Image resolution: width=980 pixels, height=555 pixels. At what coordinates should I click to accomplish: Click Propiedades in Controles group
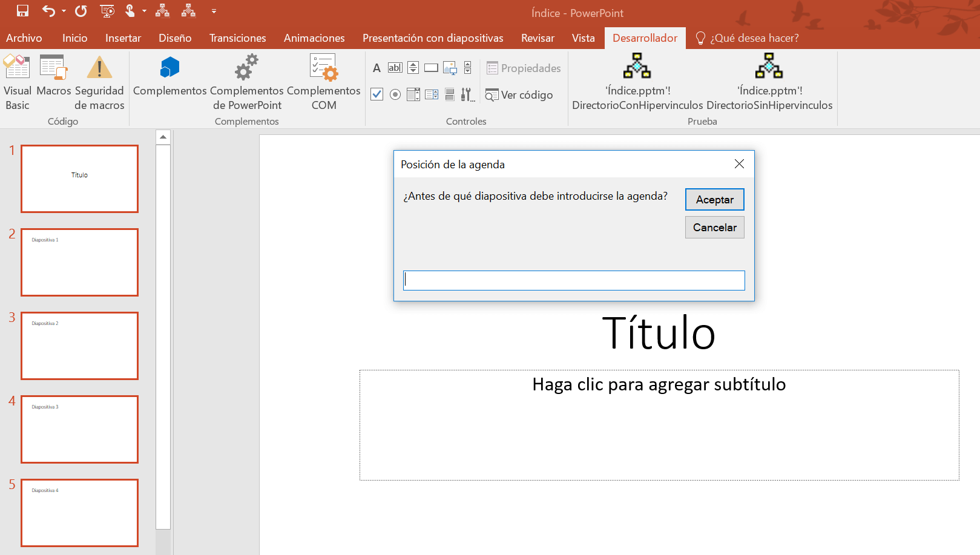(524, 68)
